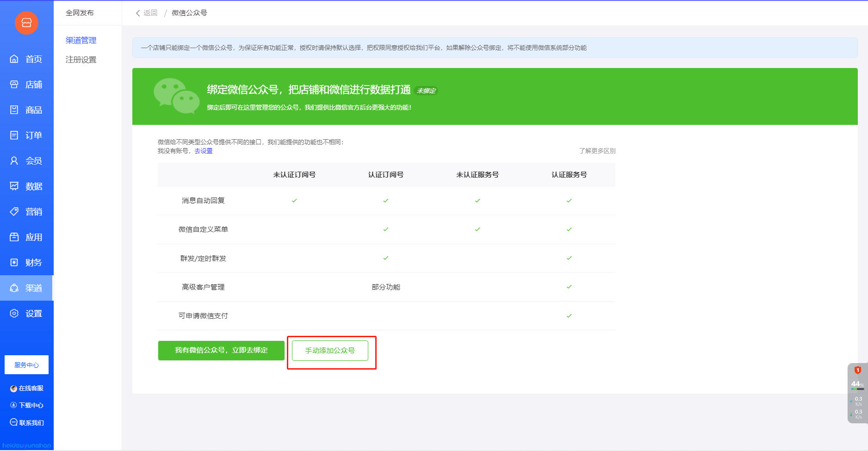
Task: Click the 应用 apps icon
Action: 14,237
